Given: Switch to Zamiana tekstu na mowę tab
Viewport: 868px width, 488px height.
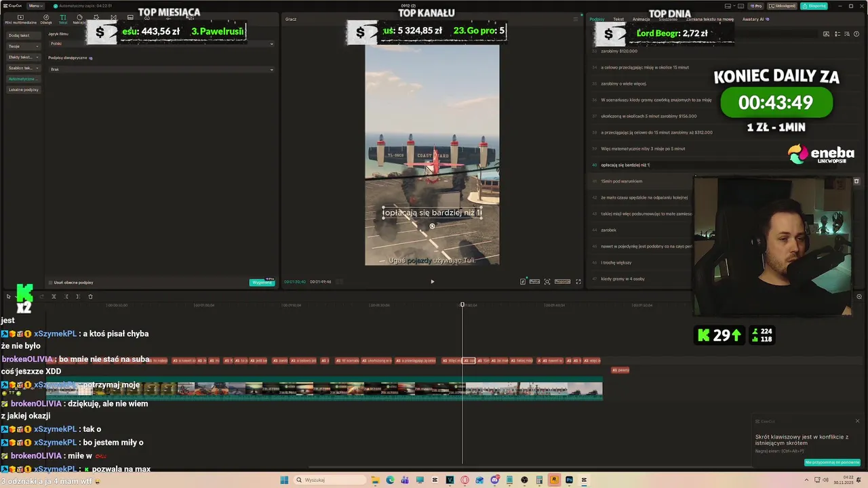Looking at the screenshot, I should (x=710, y=19).
